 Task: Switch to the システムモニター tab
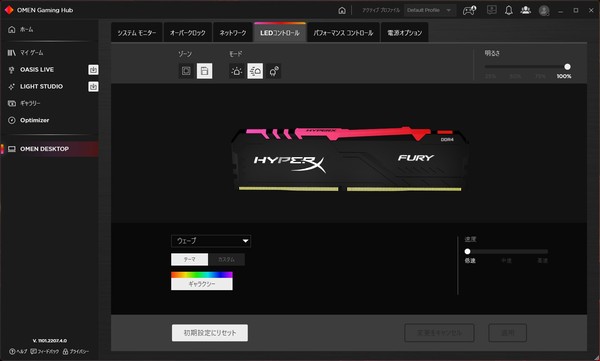click(137, 33)
